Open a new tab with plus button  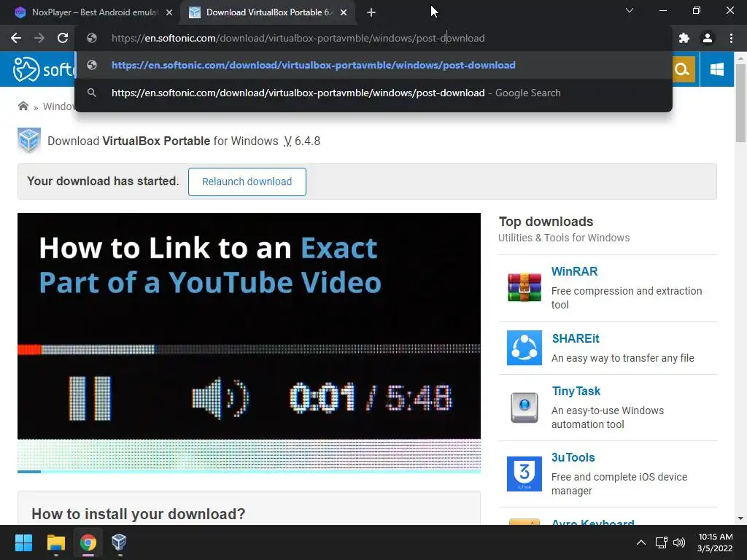pyautogui.click(x=371, y=13)
